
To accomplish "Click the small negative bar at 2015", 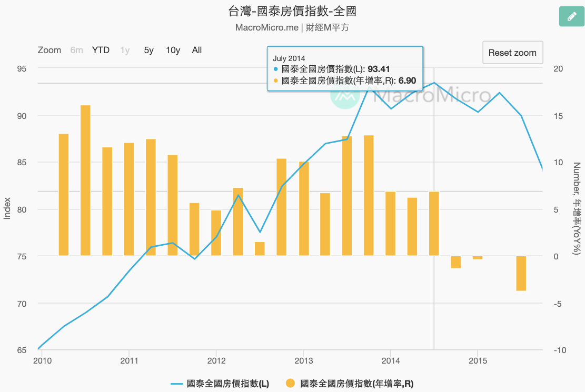I will pos(478,258).
